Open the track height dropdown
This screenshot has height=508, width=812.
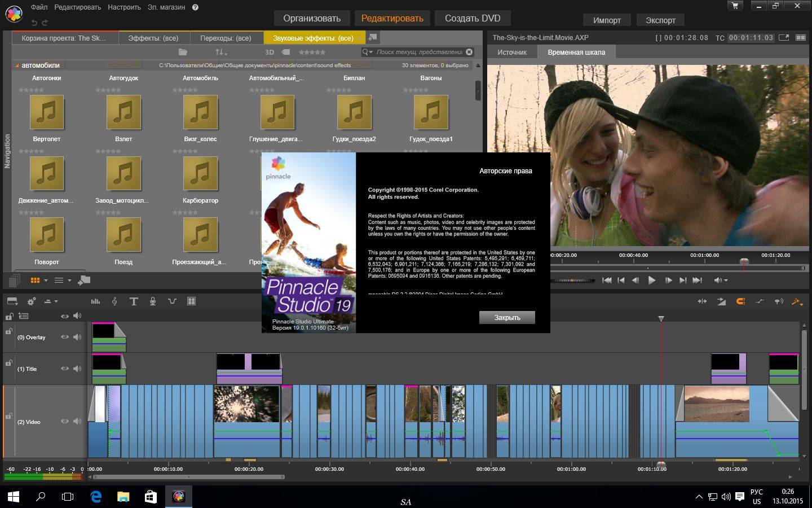pyautogui.click(x=51, y=301)
